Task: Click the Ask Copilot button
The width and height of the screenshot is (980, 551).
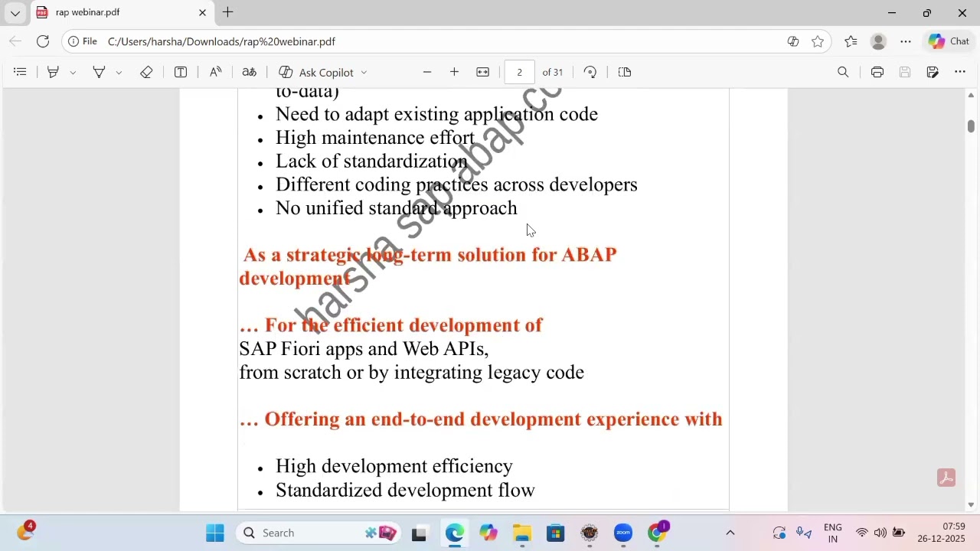Action: click(x=317, y=72)
